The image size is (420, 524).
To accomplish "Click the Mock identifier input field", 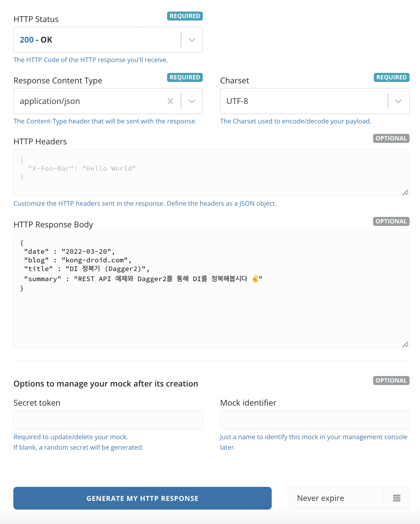I will click(x=315, y=420).
